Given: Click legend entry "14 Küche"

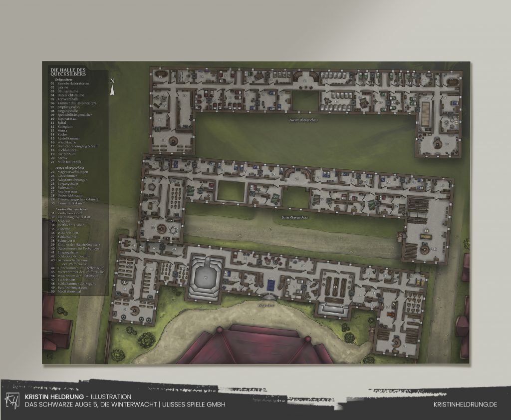Looking at the screenshot, I should tap(59, 134).
